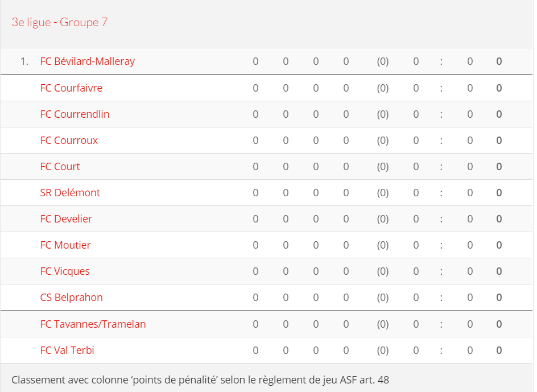Open the 3e ligue - Groupe 7 heading link
Screen dimensions: 537x392
coord(60,22)
